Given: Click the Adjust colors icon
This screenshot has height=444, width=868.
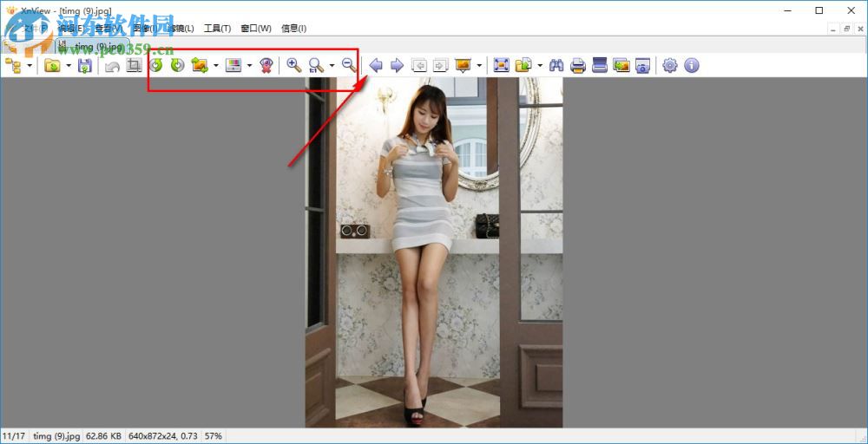Looking at the screenshot, I should (x=233, y=66).
